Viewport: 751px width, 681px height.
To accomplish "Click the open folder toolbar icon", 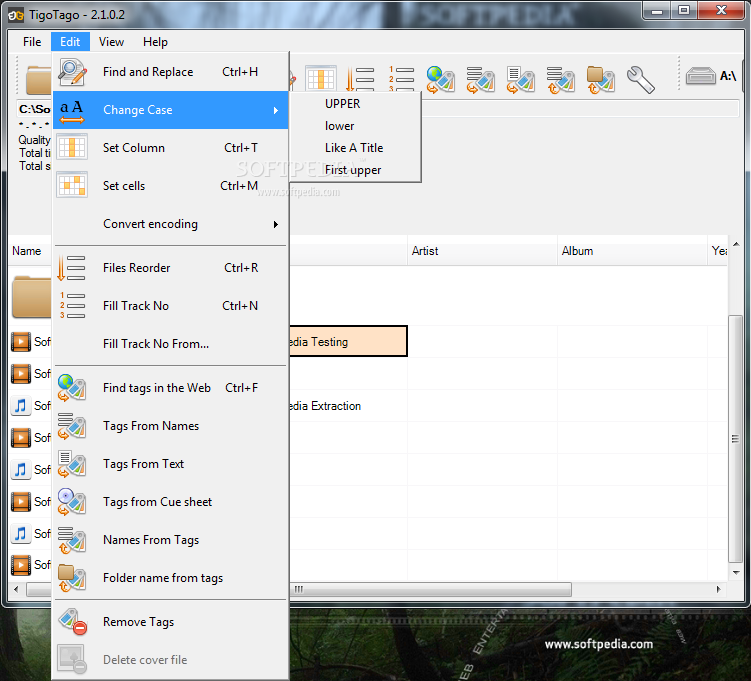I will point(38,80).
